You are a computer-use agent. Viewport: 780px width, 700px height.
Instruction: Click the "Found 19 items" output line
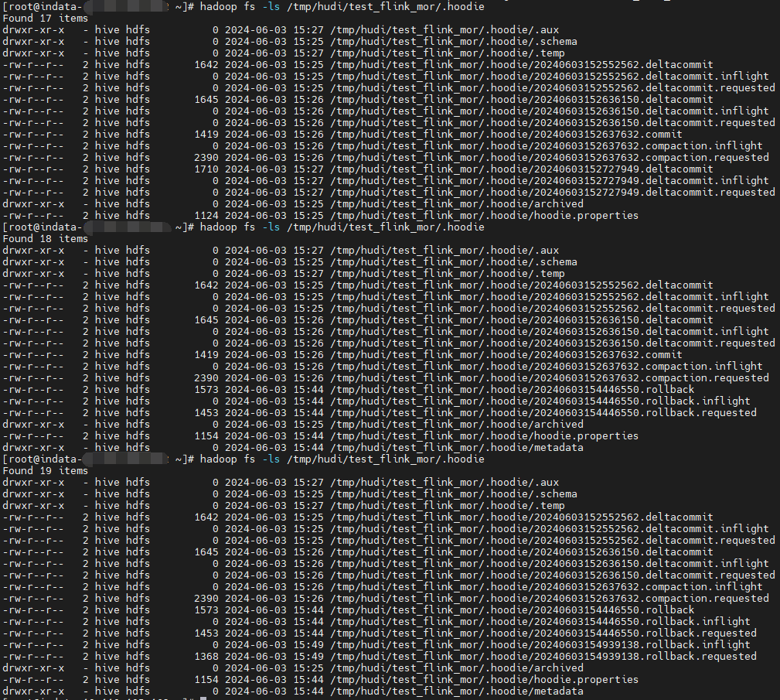46,471
